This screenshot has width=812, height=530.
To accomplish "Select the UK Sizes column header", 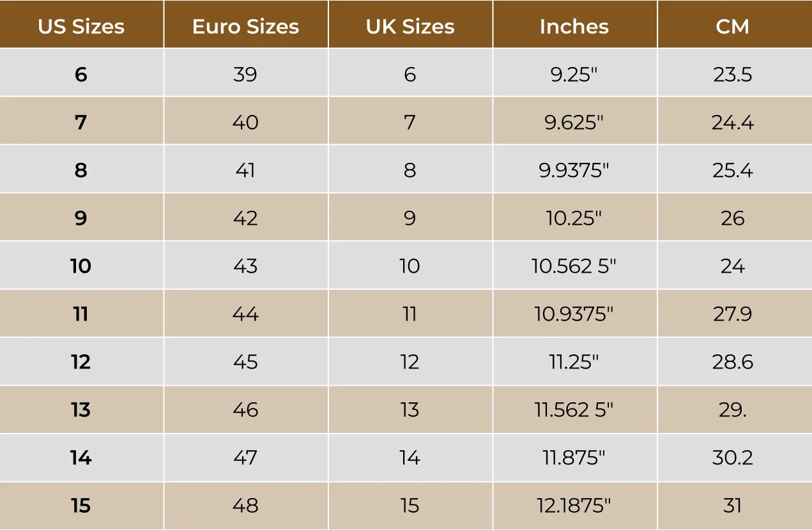I will (410, 26).
